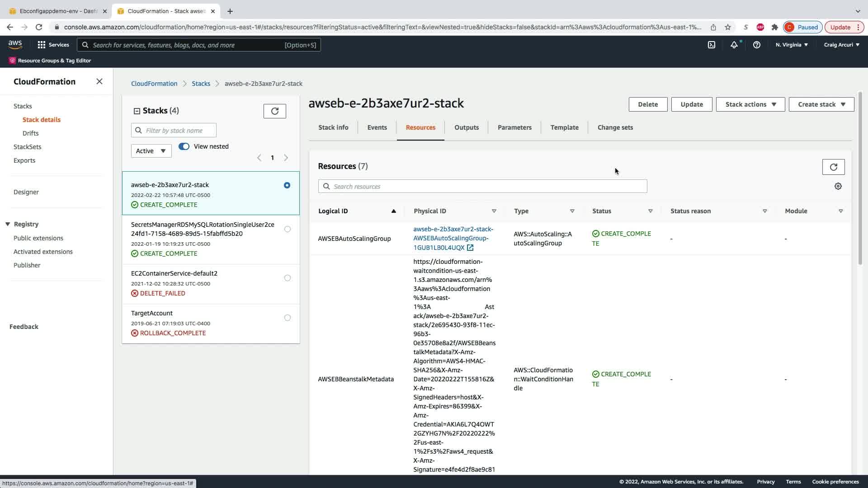868x488 pixels.
Task: Close the CloudFormation side navigation
Action: pyautogui.click(x=99, y=82)
